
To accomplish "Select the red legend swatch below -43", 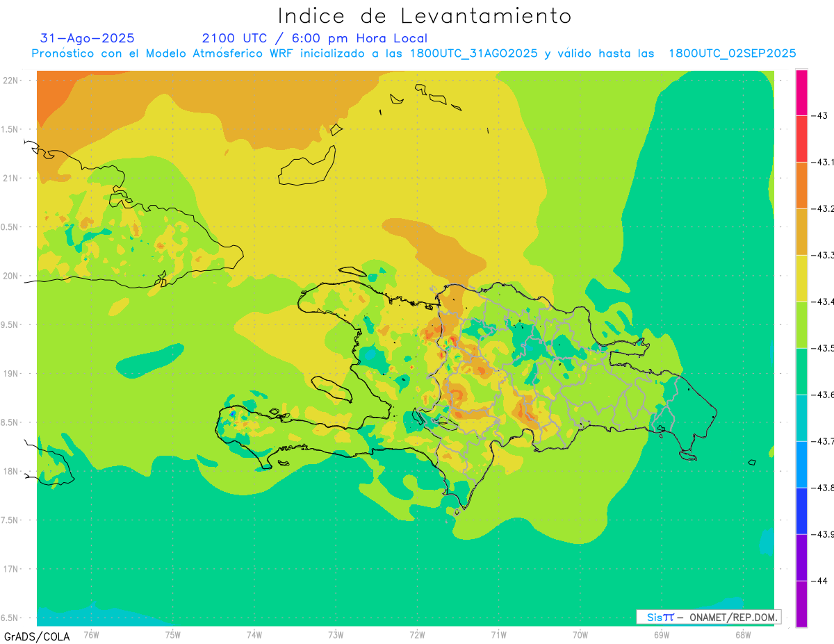I will pyautogui.click(x=801, y=138).
